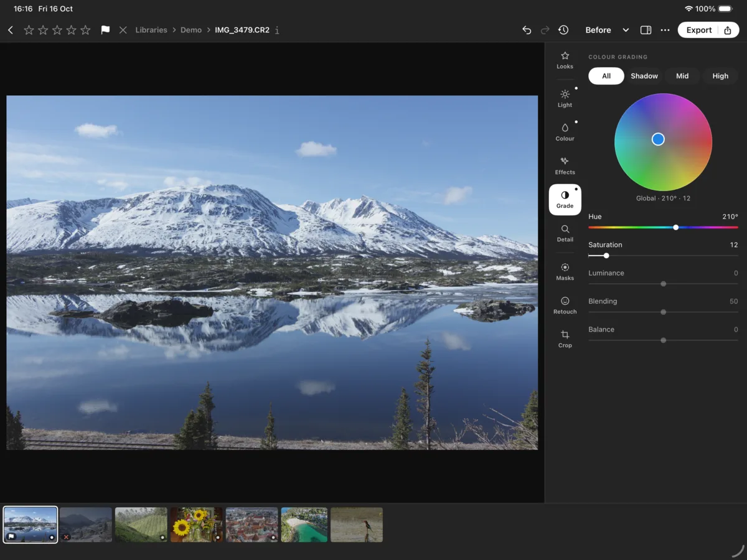The height and width of the screenshot is (560, 747).
Task: Open the Colour panel
Action: pyautogui.click(x=565, y=132)
